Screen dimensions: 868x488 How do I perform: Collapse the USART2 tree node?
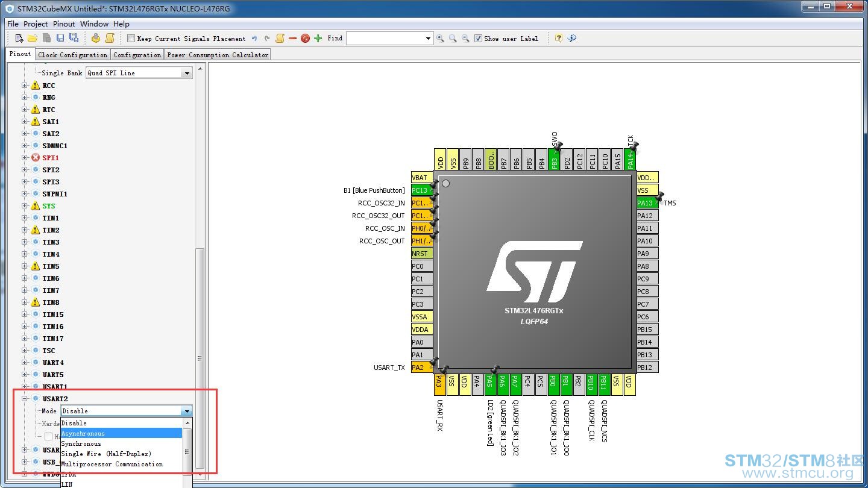pyautogui.click(x=25, y=399)
